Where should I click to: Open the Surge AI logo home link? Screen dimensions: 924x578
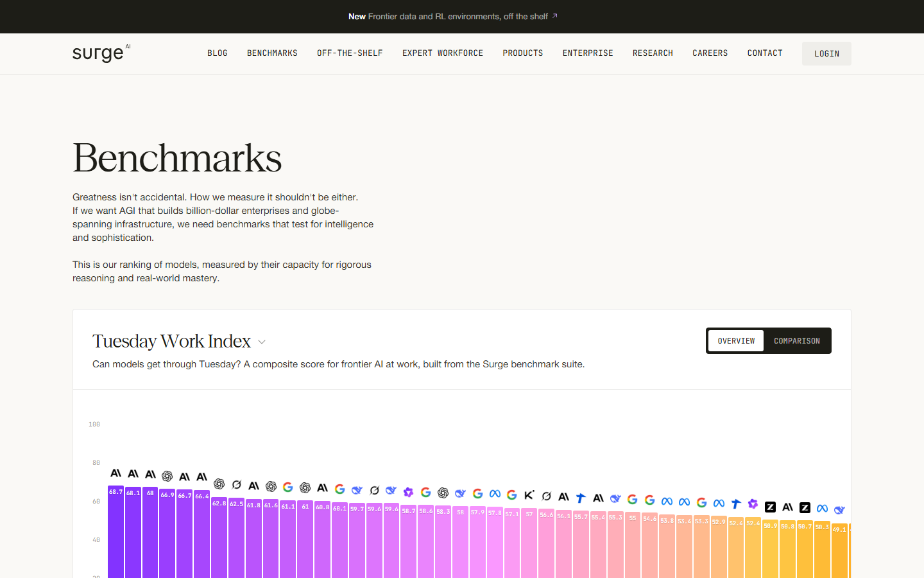coord(101,53)
